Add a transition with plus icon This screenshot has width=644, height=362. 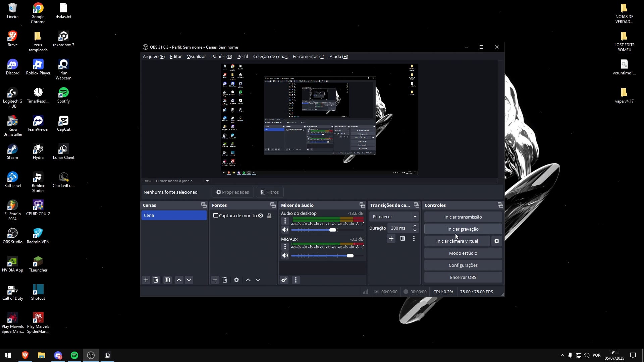[391, 238]
